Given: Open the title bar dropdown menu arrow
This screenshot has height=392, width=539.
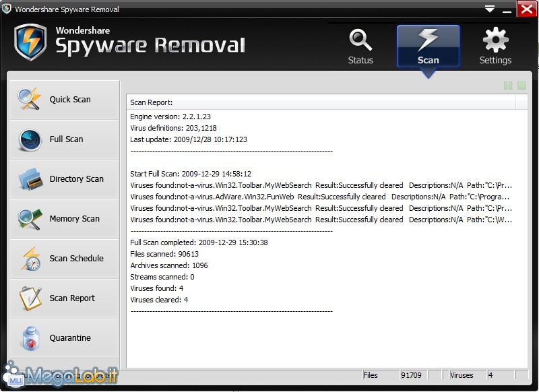Looking at the screenshot, I should 490,9.
